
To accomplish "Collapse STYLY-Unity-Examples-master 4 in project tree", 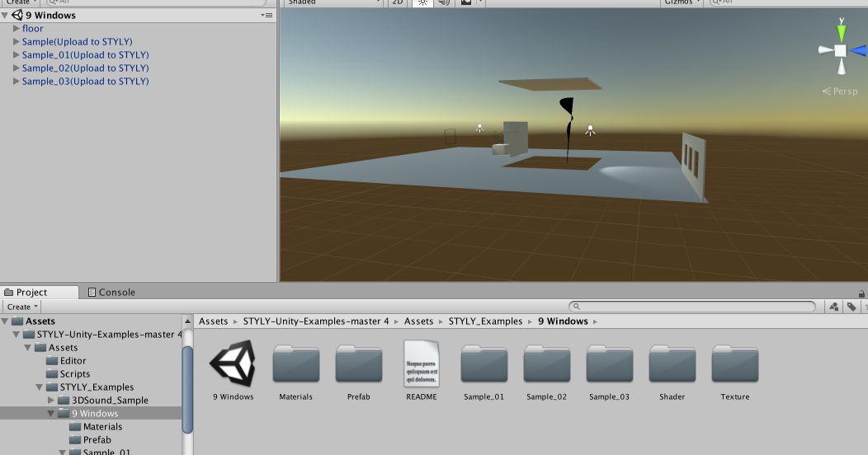I will tap(16, 335).
